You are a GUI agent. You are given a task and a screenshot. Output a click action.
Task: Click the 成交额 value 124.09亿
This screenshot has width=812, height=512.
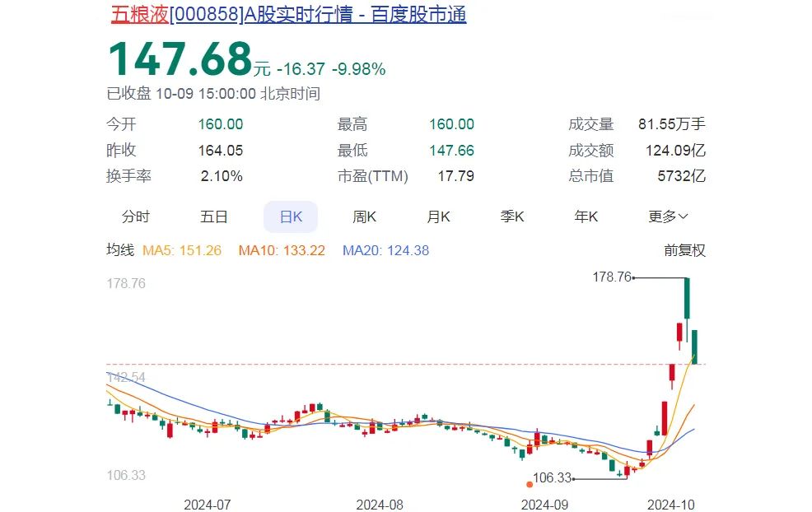[x=675, y=150]
